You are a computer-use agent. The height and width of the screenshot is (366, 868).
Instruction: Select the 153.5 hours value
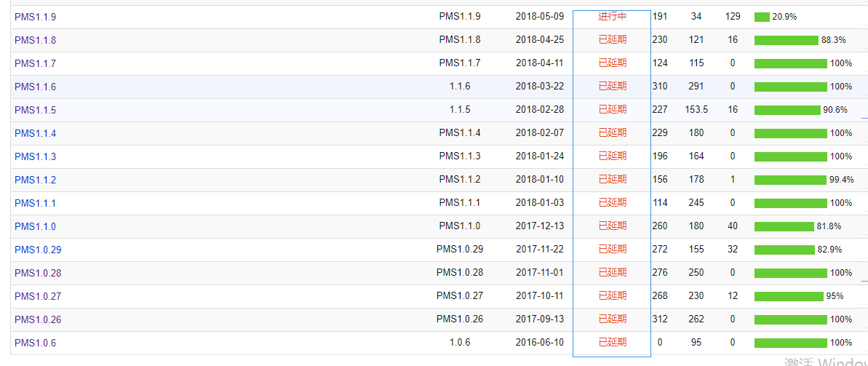[696, 109]
